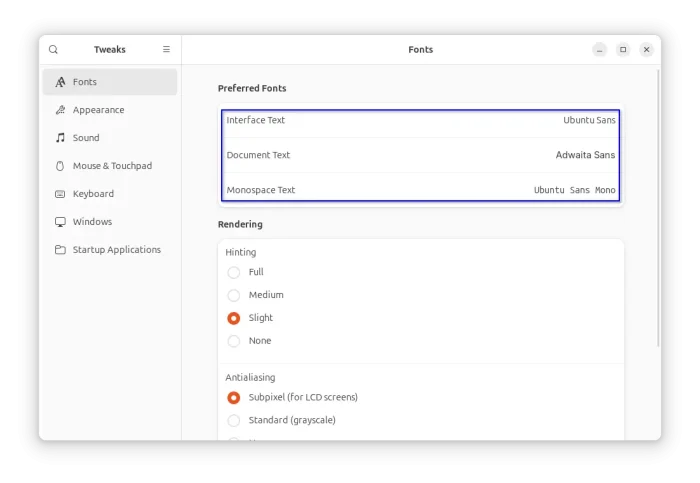700x483 pixels.
Task: Click the vertical scrollbar in Fonts panel
Action: click(658, 208)
